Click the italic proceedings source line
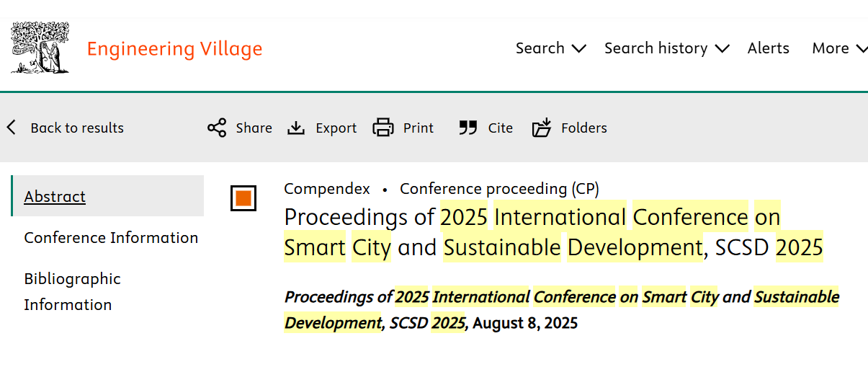Screen dimensions: 868x385 pyautogui.click(x=562, y=309)
